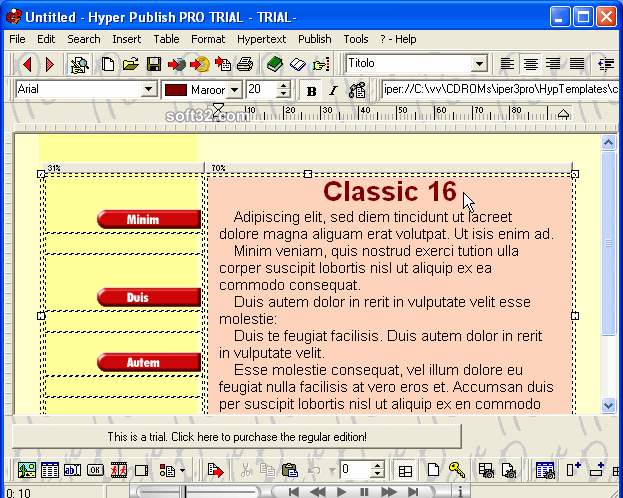Click the page with red arrow icon
The height and width of the screenshot is (498, 623).
tap(215, 471)
